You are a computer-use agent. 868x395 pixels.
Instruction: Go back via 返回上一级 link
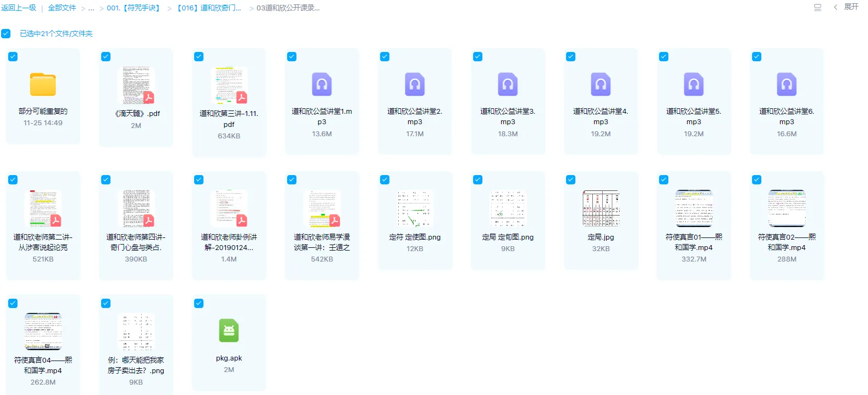(x=19, y=8)
